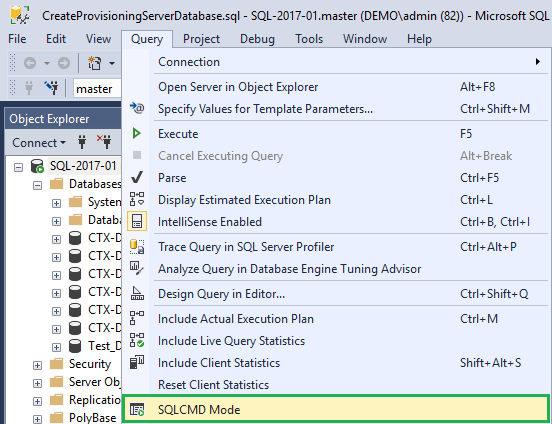552x424 pixels.
Task: Click the Parse checkmark icon
Action: pos(137,177)
